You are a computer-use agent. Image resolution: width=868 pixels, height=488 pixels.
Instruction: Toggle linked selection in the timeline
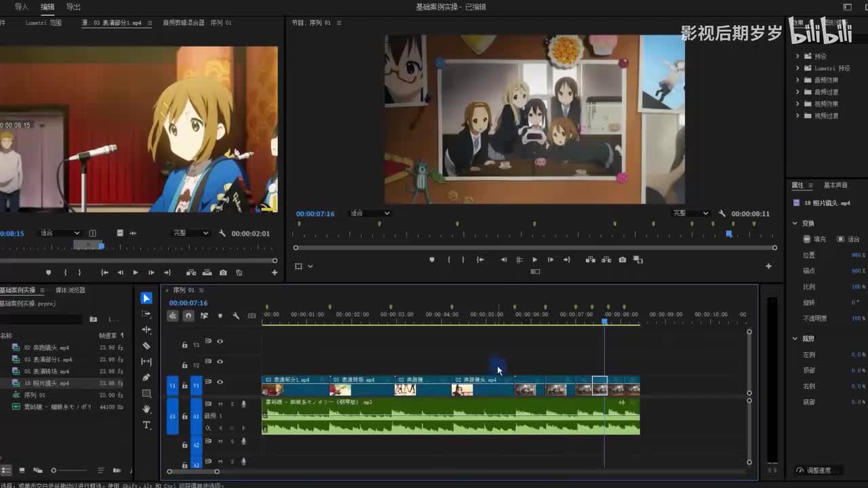click(204, 316)
